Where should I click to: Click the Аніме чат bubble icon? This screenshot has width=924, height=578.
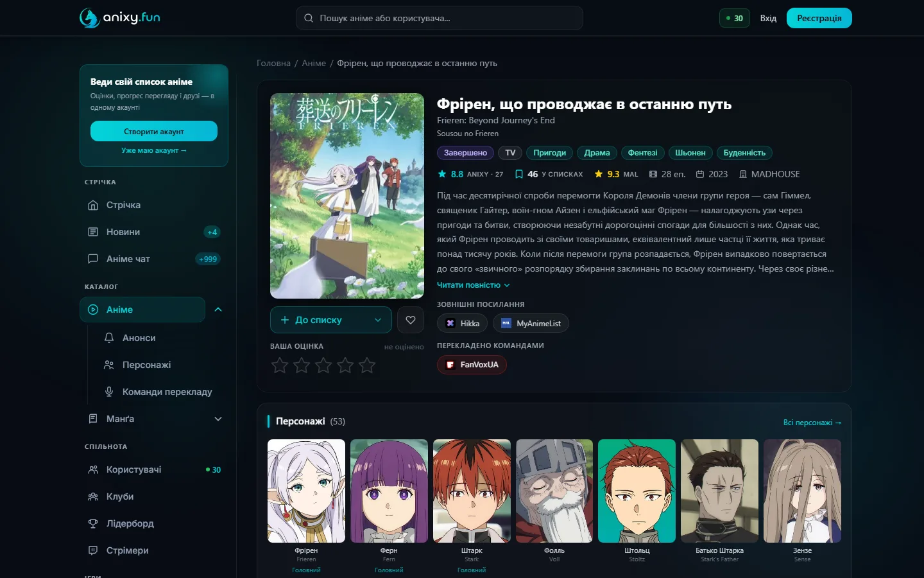[93, 259]
